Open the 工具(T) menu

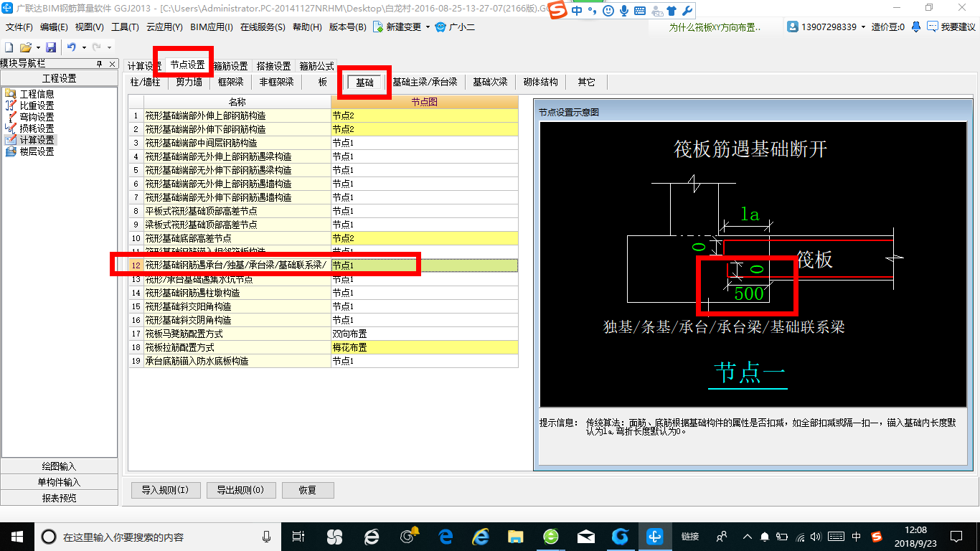click(125, 27)
